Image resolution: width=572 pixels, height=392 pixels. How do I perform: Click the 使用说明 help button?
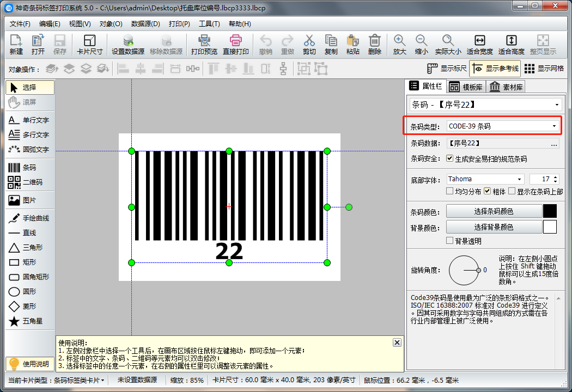tap(30, 364)
